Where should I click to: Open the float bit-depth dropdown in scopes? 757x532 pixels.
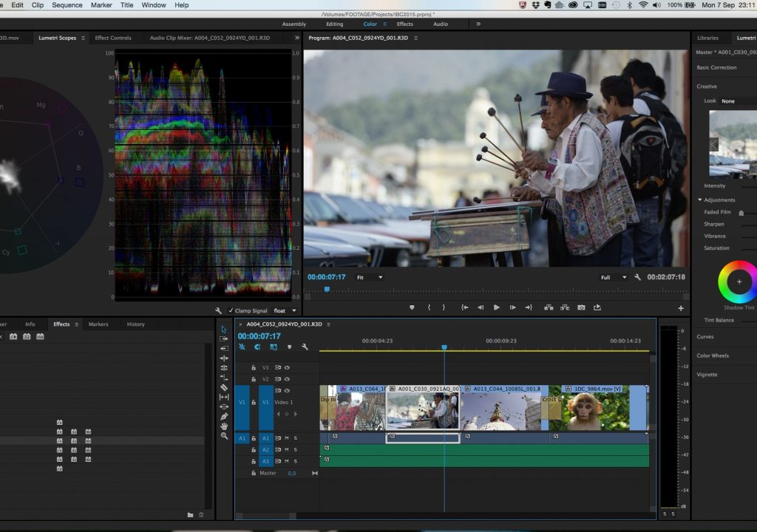(285, 311)
